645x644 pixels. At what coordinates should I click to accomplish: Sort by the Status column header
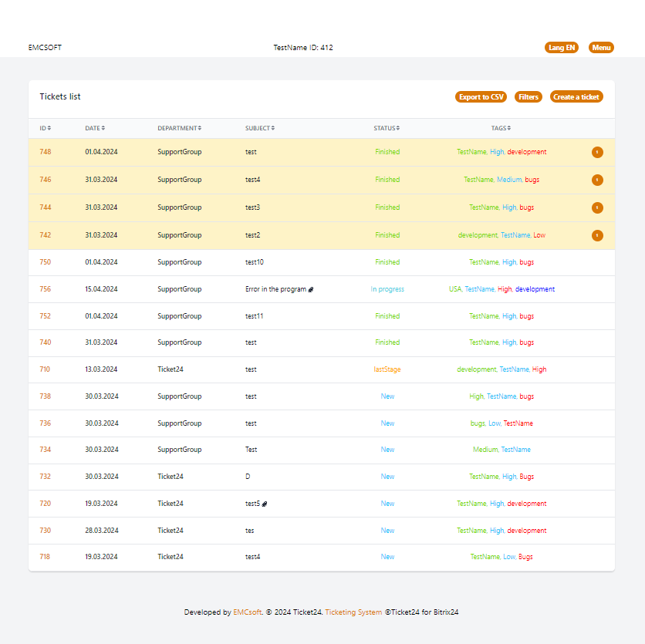(387, 128)
